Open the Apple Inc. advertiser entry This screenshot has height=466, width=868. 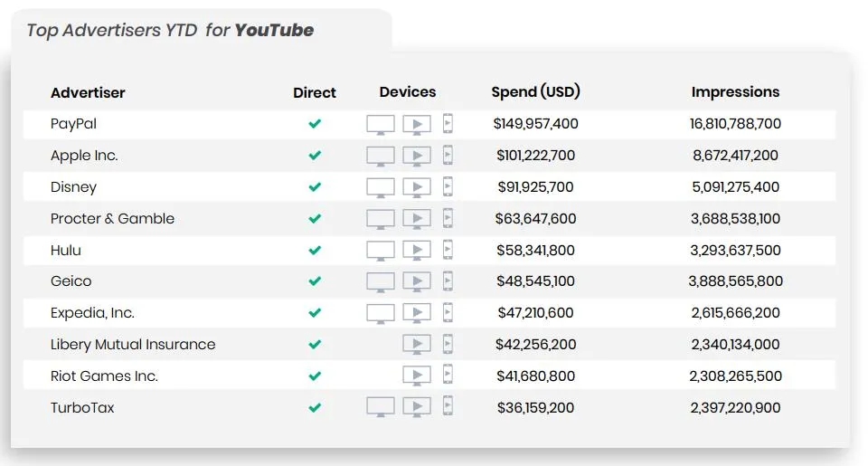[x=84, y=156]
